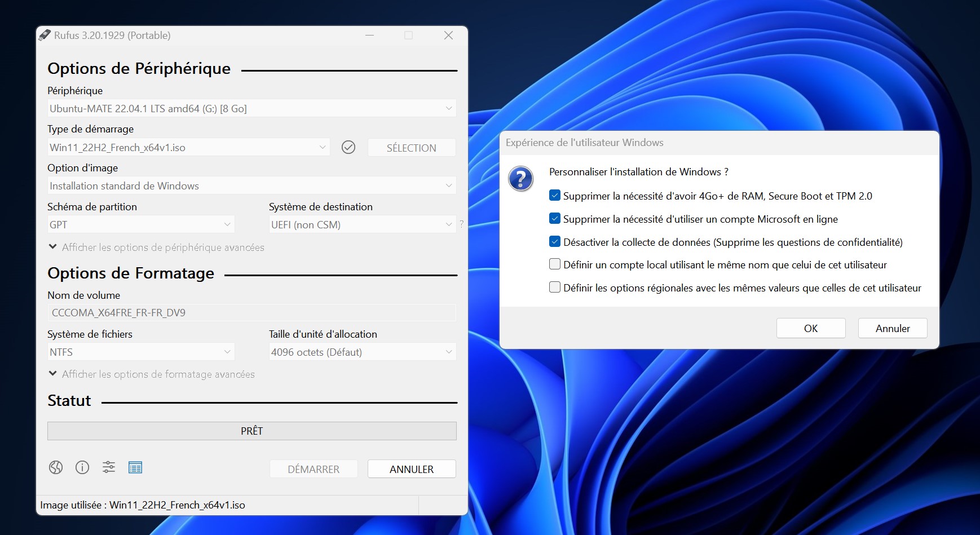Click the Image utilisée status bar text
Viewport: 980px width, 535px height.
coord(143,505)
